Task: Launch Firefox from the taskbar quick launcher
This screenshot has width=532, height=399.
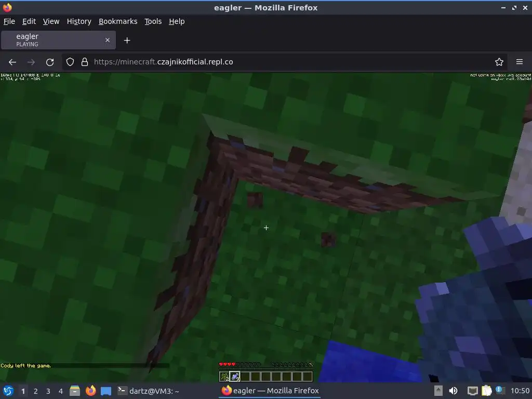Action: coord(90,391)
